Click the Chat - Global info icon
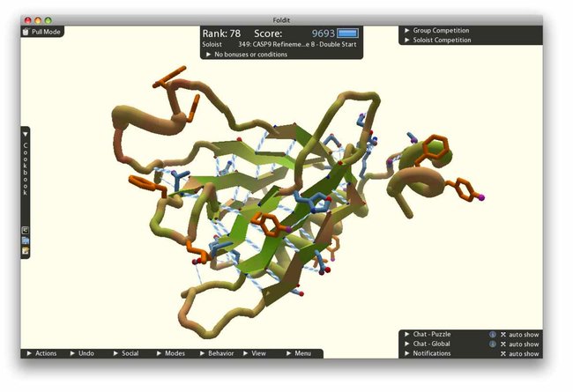The image size is (573, 392). pos(492,344)
